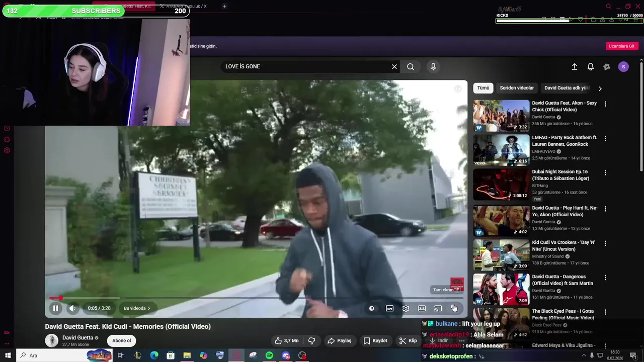Open options menu for Dangerous video
The width and height of the screenshot is (644, 362).
(605, 278)
